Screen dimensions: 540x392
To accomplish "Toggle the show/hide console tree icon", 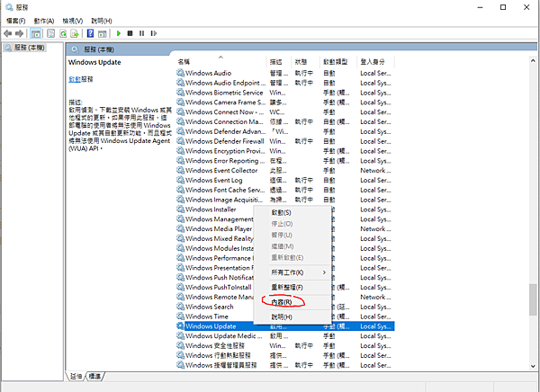I will [35, 33].
